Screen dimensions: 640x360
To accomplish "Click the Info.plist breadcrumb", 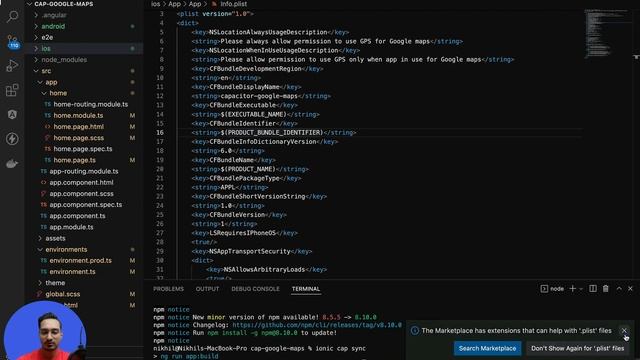I will [233, 4].
